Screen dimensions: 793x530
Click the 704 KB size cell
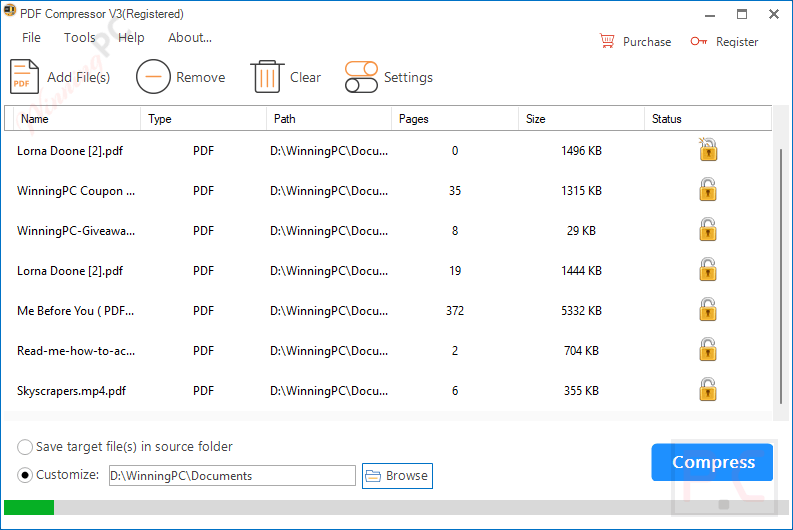click(x=581, y=350)
